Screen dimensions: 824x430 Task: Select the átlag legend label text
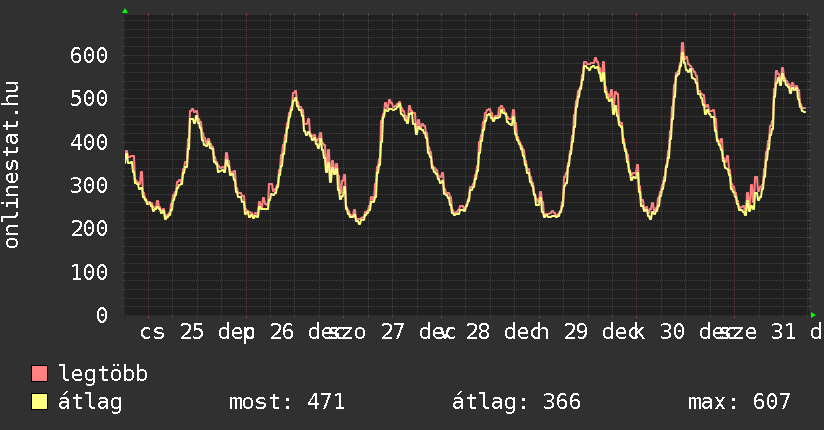pos(90,402)
